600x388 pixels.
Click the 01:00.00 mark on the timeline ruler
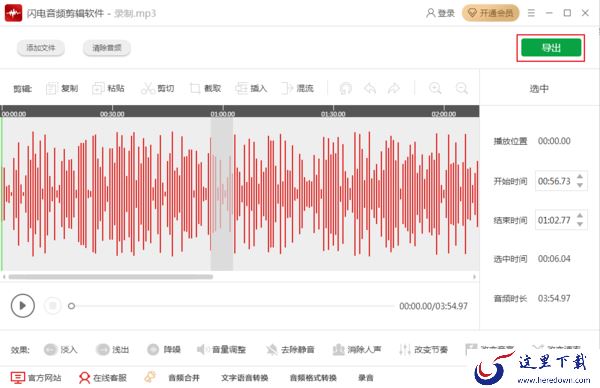point(223,114)
